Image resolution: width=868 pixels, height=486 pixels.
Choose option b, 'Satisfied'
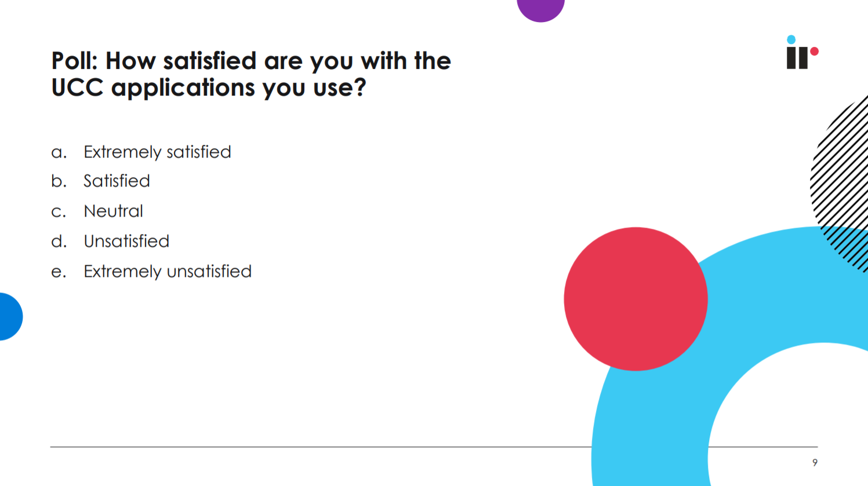[x=117, y=181]
